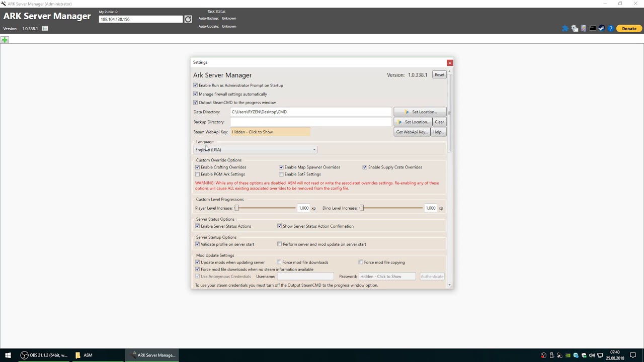Refresh the public IP address

188,19
